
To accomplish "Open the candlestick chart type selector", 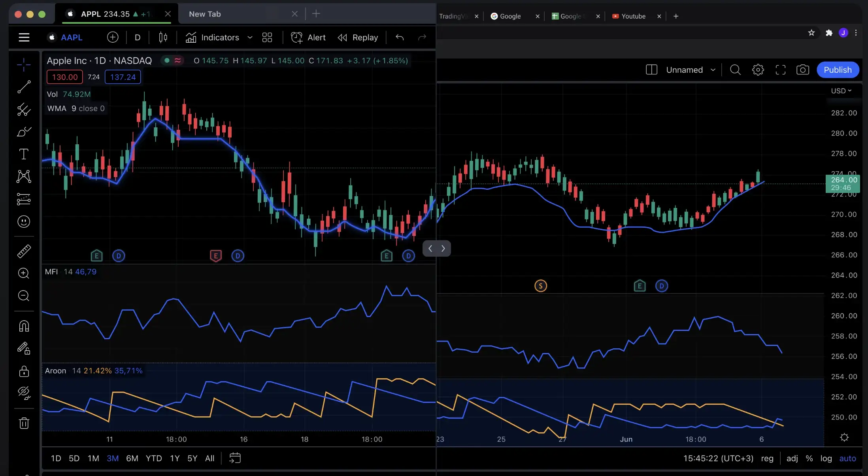I will click(x=163, y=37).
